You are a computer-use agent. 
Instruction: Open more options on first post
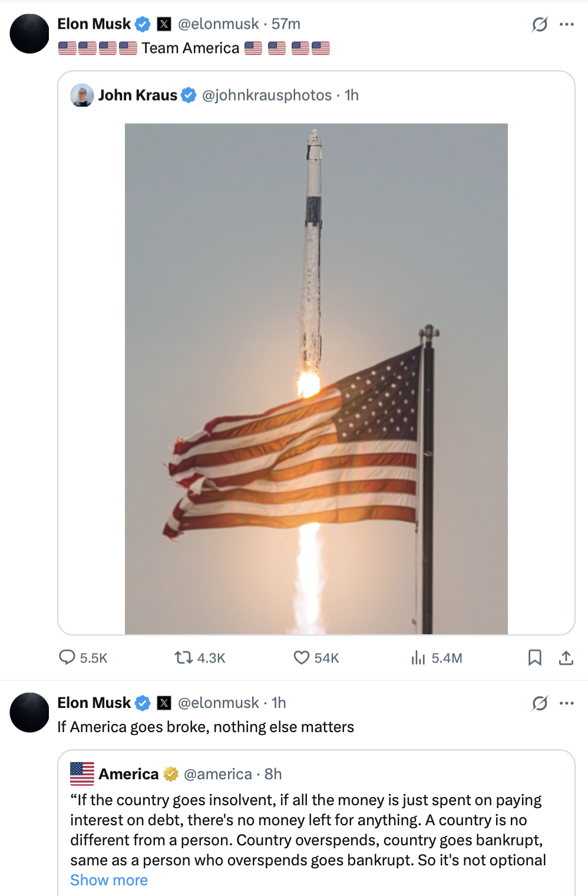[567, 24]
